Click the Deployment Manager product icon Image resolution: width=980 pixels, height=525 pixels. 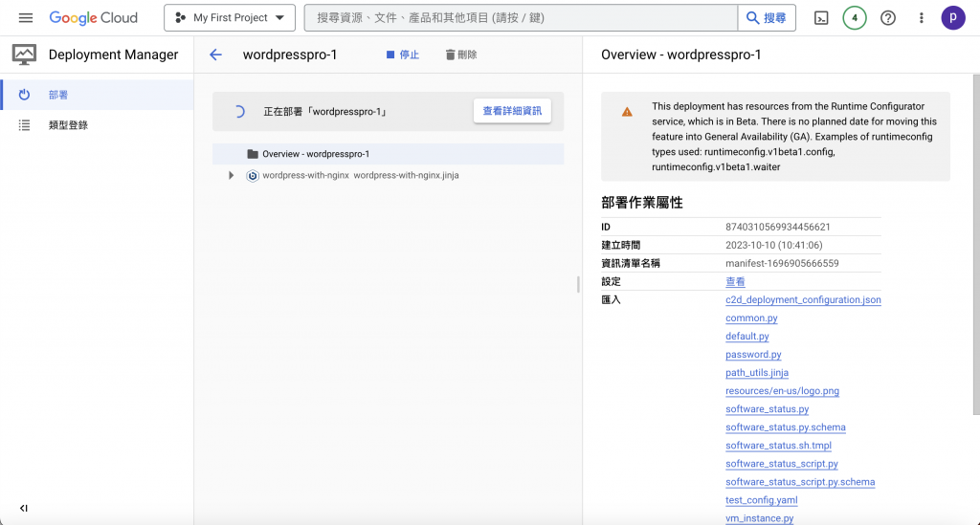click(x=24, y=55)
